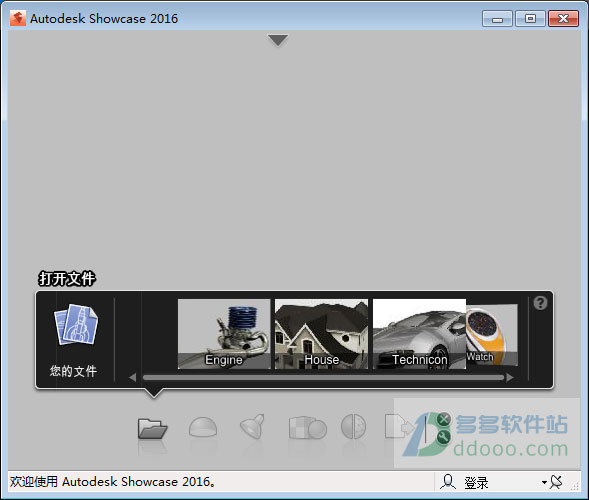Select the dome environment icon
Screen dimensions: 589x500
click(203, 427)
